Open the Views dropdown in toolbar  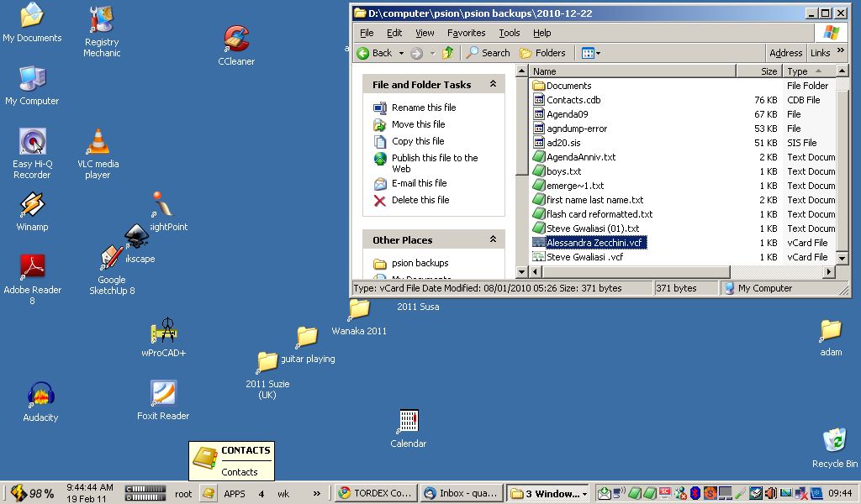coord(591,53)
